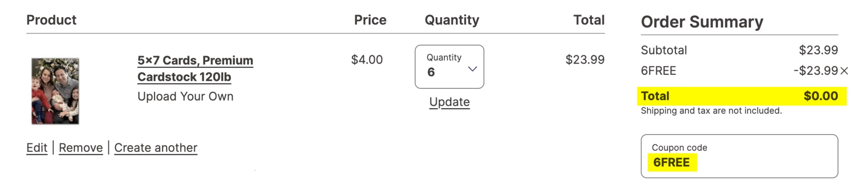Viewport: 868px width, 187px height.
Task: Click the Product column header
Action: point(51,20)
